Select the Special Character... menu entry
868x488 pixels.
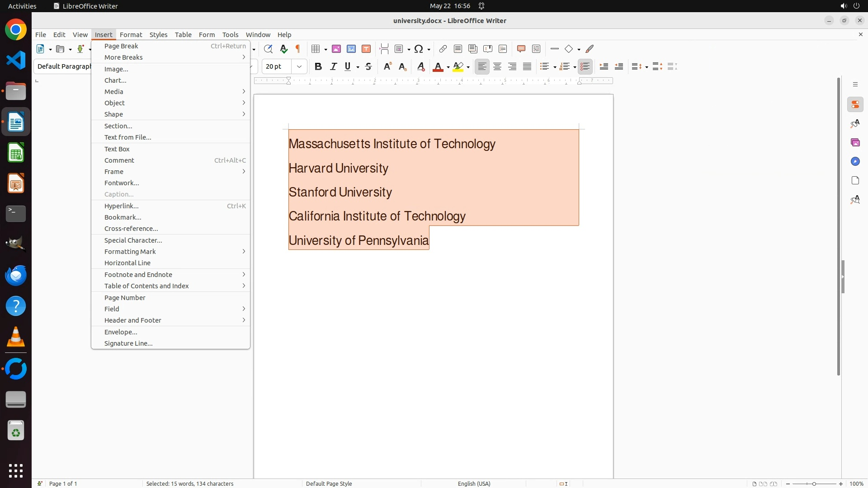[133, 240]
